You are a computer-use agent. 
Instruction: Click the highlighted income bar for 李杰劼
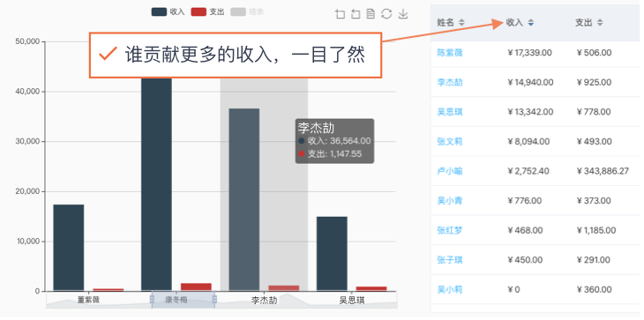coord(244,200)
